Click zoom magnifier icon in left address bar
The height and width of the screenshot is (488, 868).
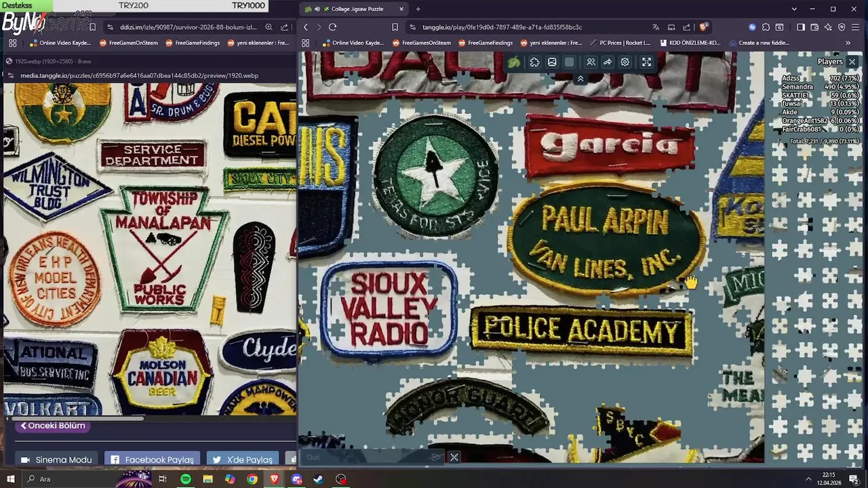269,27
